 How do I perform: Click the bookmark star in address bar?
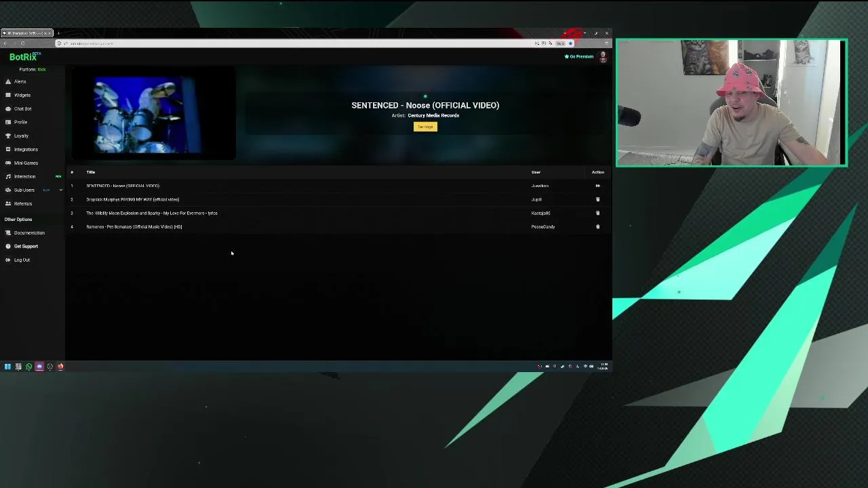[570, 43]
